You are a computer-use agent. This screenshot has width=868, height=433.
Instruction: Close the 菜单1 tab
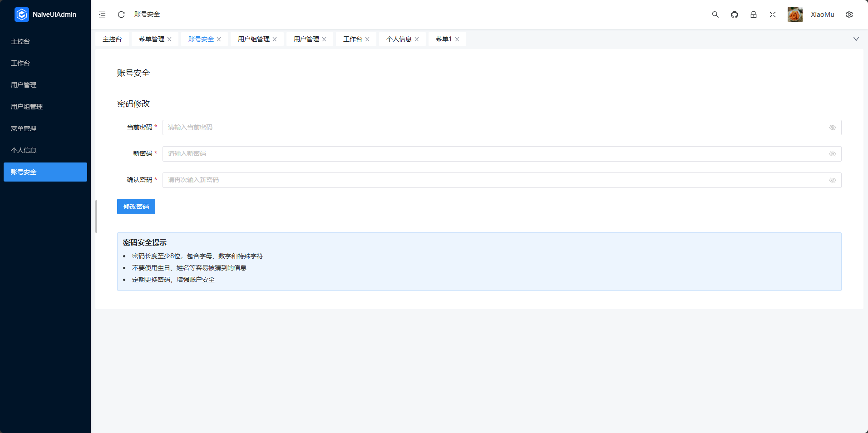coord(457,39)
